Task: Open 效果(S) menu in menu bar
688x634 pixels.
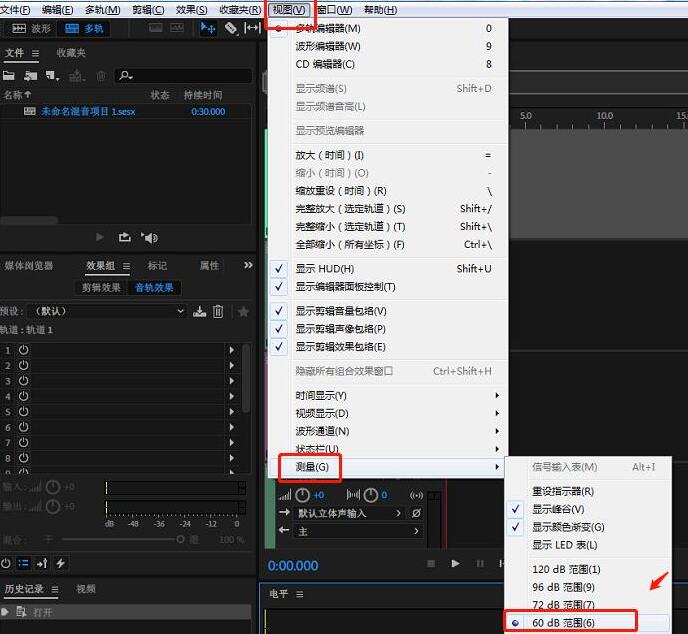Action: coord(191,10)
